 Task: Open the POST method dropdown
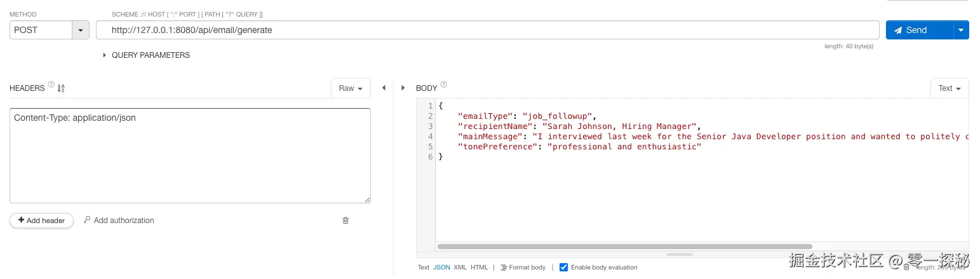tap(81, 30)
